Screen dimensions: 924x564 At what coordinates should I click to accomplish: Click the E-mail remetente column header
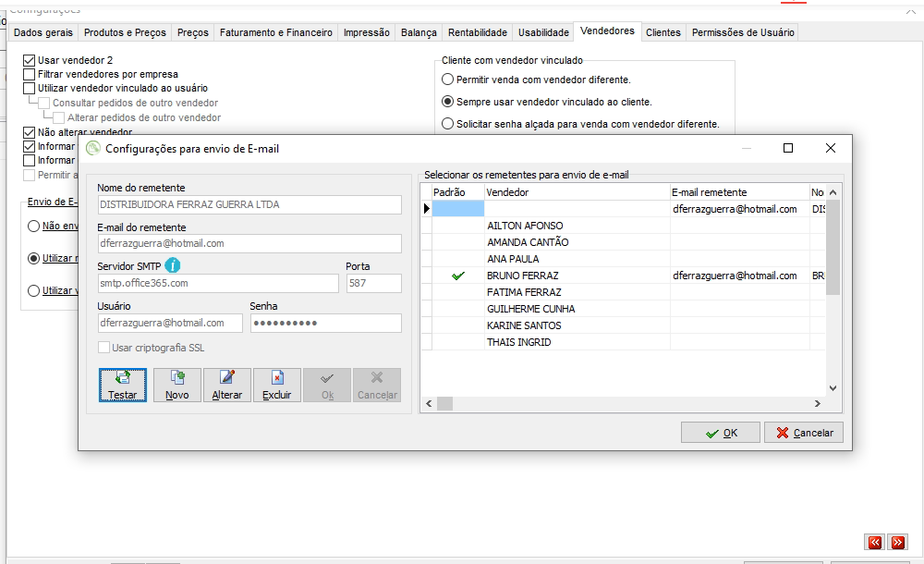[x=739, y=192]
